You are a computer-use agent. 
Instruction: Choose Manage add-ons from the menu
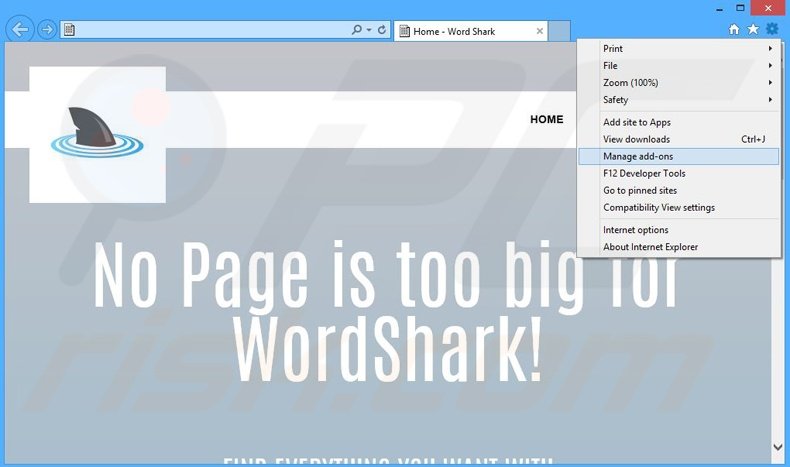tap(679, 156)
